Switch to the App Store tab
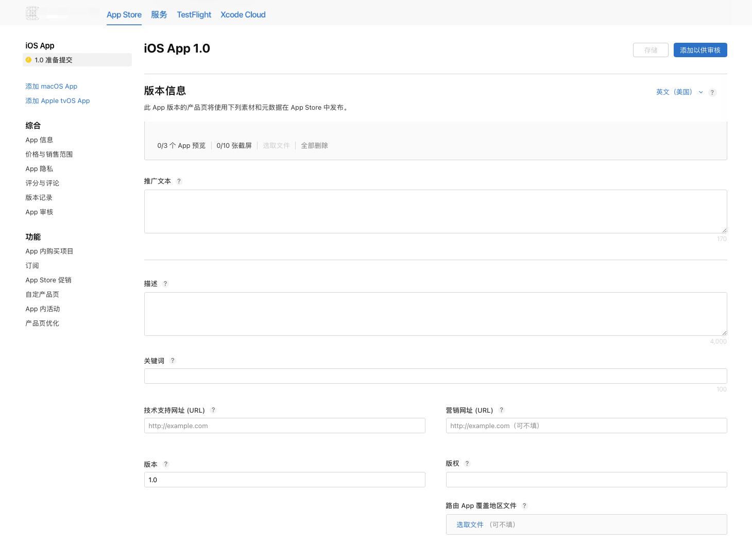This screenshot has height=560, width=752. 124,14
